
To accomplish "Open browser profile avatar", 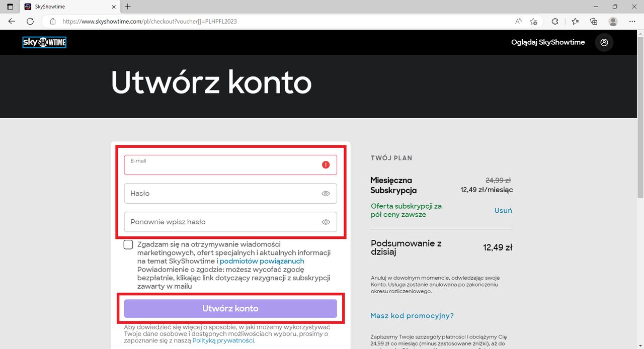I will coord(613,22).
